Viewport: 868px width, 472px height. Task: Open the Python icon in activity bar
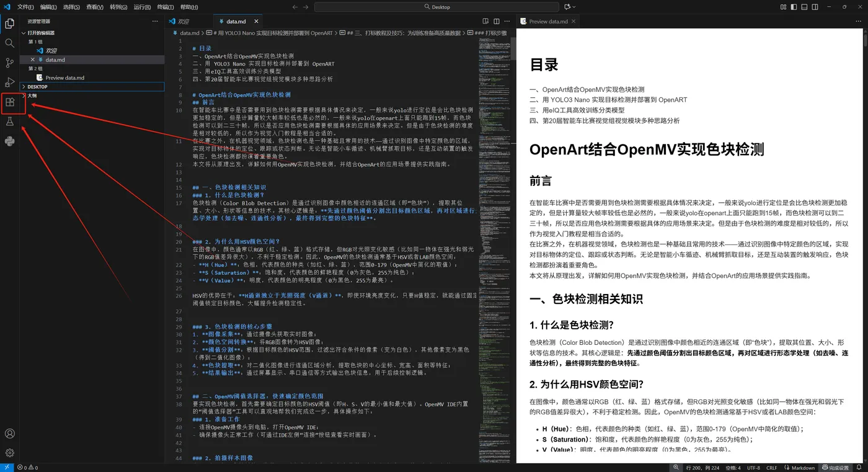[x=9, y=141]
